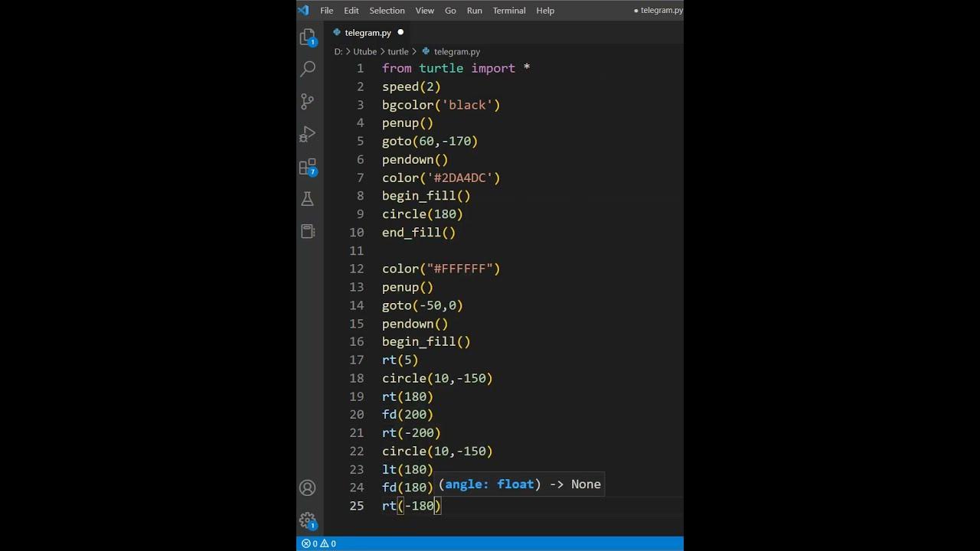Screen dimensions: 980x551
Task: Click line number 1 in the gutter
Action: coord(361,68)
